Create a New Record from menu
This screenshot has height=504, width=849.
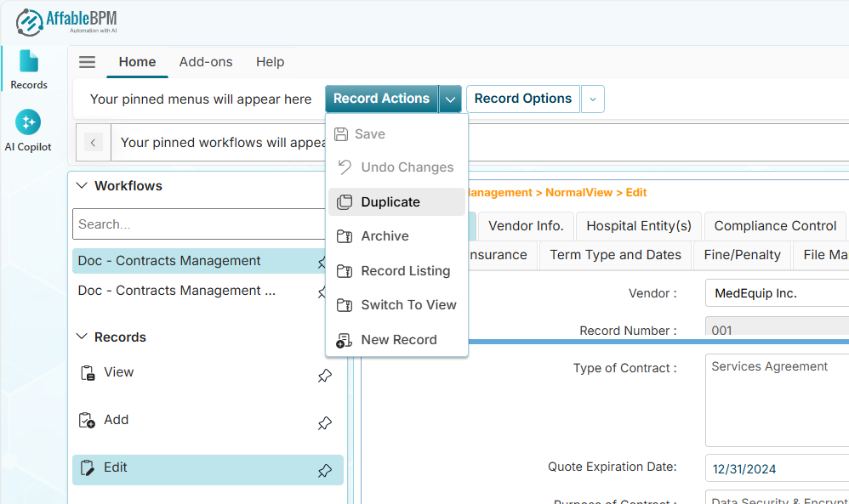[396, 340]
